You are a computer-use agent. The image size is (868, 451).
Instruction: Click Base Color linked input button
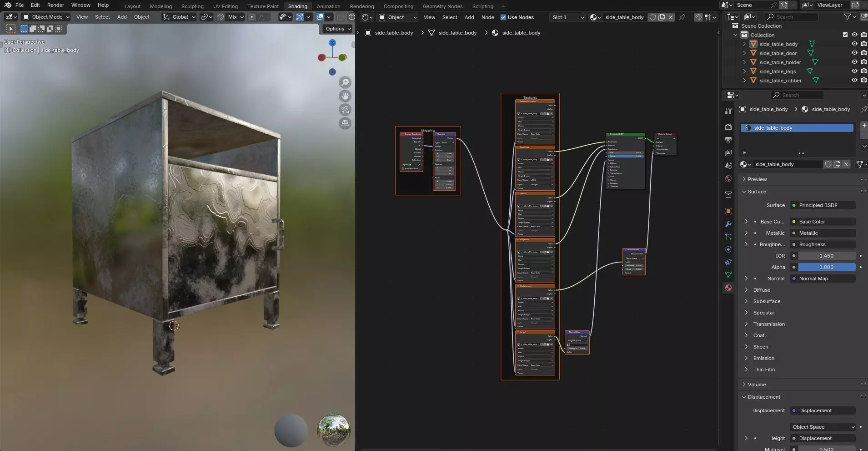click(x=823, y=222)
